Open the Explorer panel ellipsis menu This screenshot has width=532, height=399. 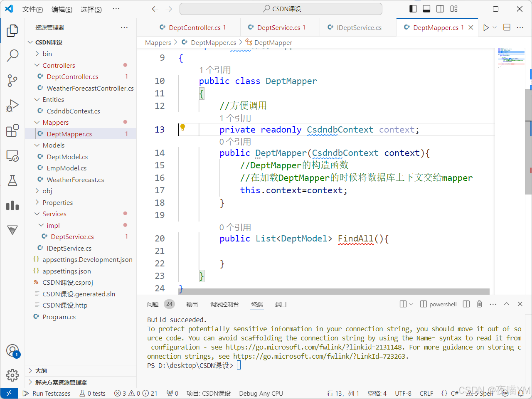pyautogui.click(x=124, y=27)
